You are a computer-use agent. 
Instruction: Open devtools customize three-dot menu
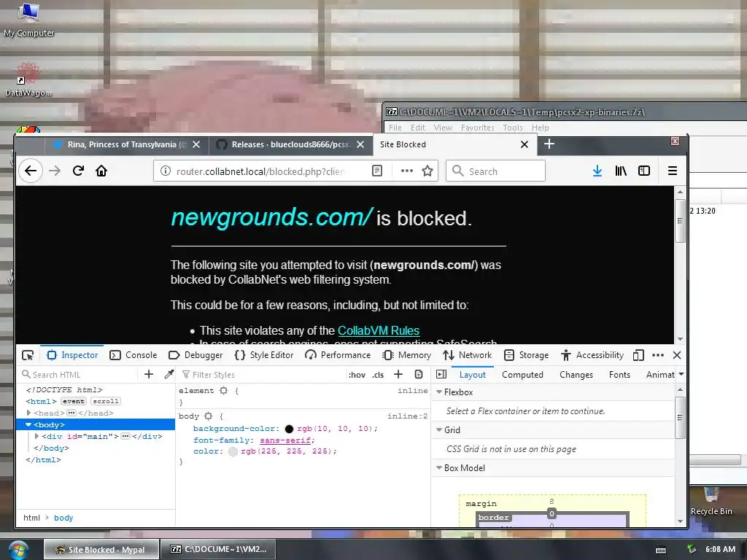point(658,355)
